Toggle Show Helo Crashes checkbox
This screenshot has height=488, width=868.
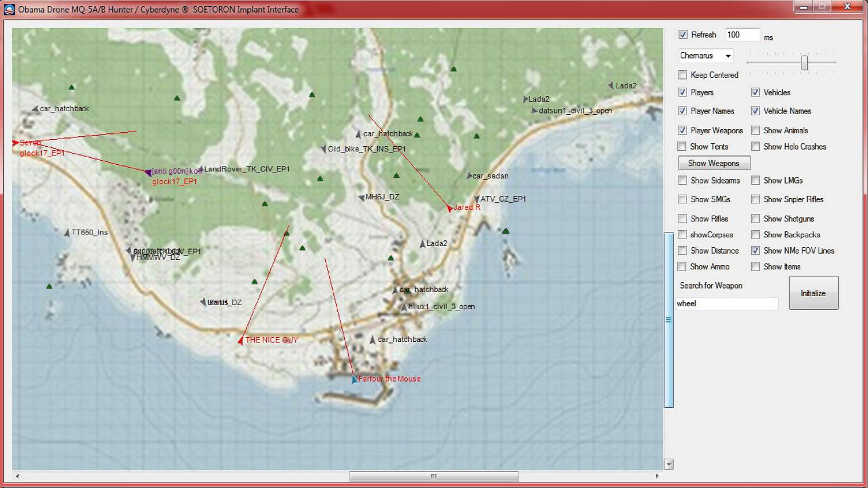tap(755, 146)
